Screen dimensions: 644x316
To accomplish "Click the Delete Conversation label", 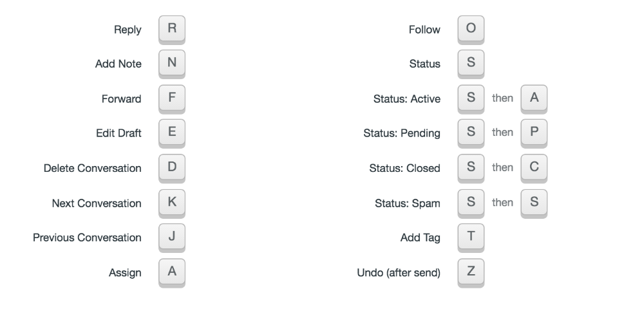I will (93, 169).
